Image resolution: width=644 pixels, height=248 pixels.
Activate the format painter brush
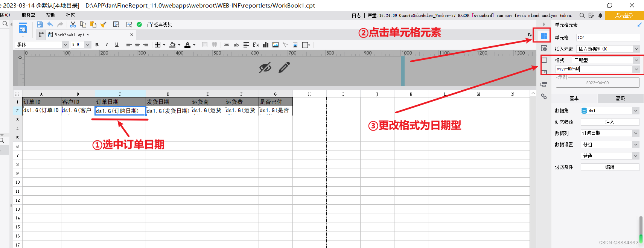pos(103,24)
